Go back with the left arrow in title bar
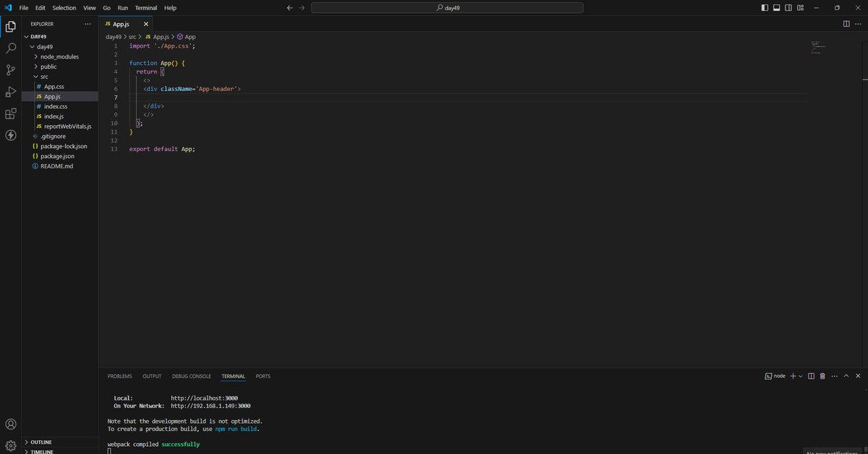This screenshot has width=868, height=454. point(290,7)
